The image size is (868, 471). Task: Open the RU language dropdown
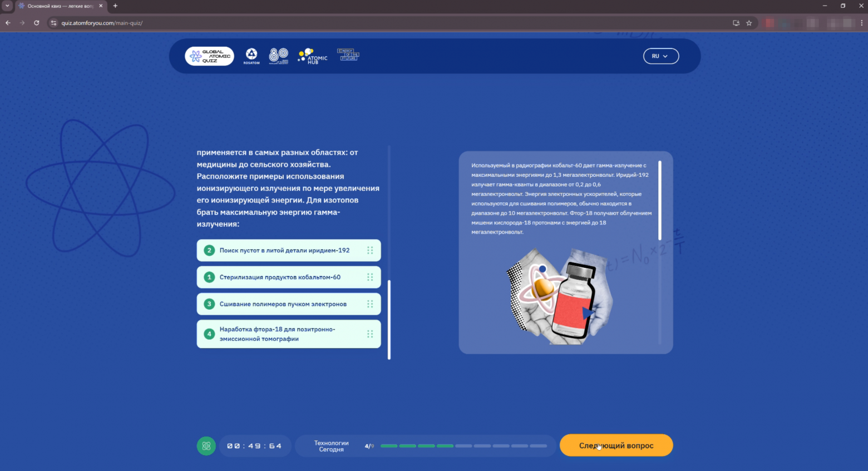tap(661, 56)
